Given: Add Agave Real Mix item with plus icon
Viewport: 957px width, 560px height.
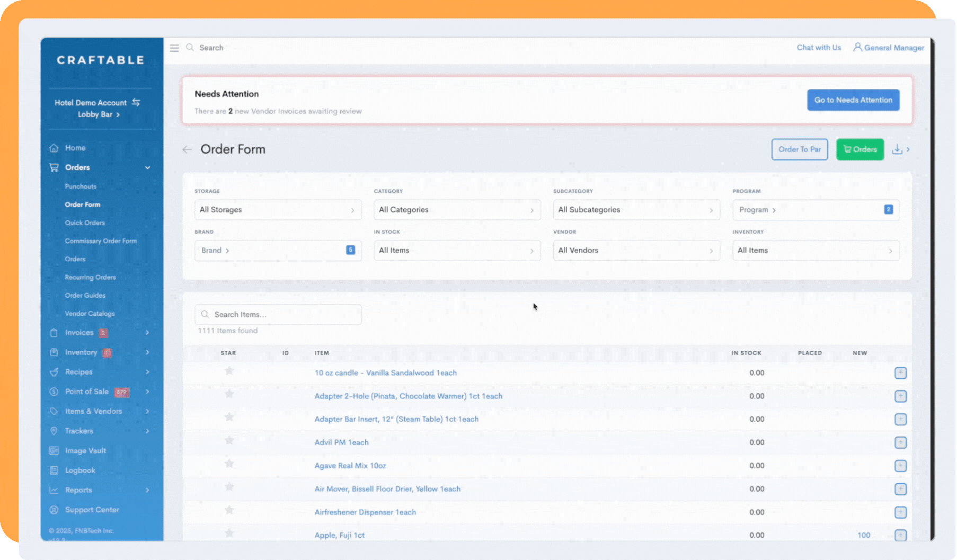Looking at the screenshot, I should click(900, 466).
